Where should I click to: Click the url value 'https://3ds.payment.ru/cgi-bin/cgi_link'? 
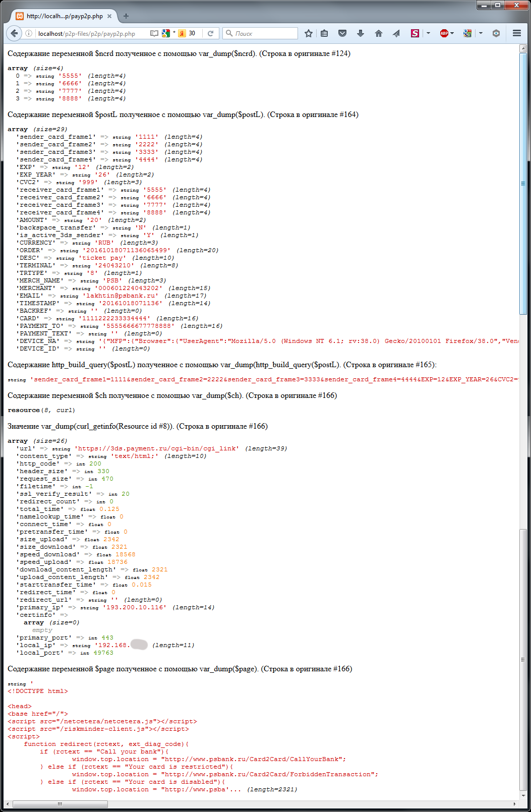click(156, 448)
